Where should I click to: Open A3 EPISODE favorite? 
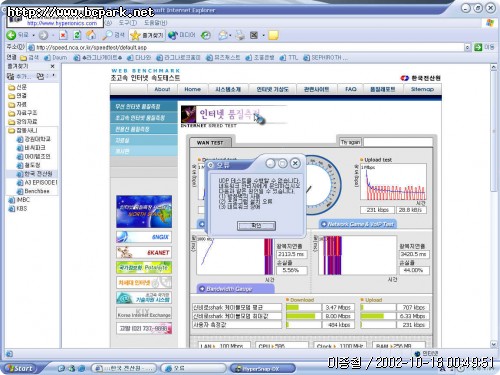click(37, 182)
